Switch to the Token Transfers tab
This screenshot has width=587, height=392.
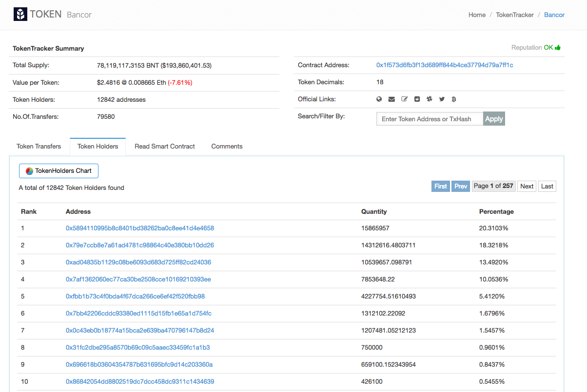pyautogui.click(x=39, y=146)
